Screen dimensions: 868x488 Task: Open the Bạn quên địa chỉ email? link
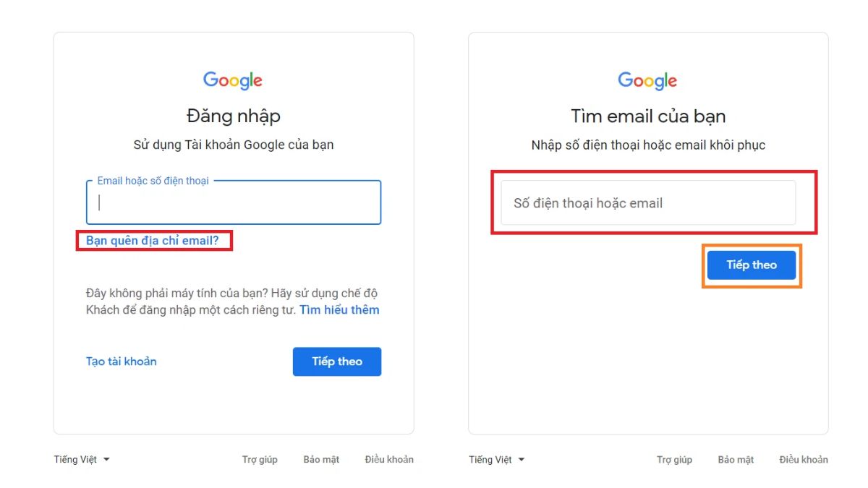coord(153,241)
